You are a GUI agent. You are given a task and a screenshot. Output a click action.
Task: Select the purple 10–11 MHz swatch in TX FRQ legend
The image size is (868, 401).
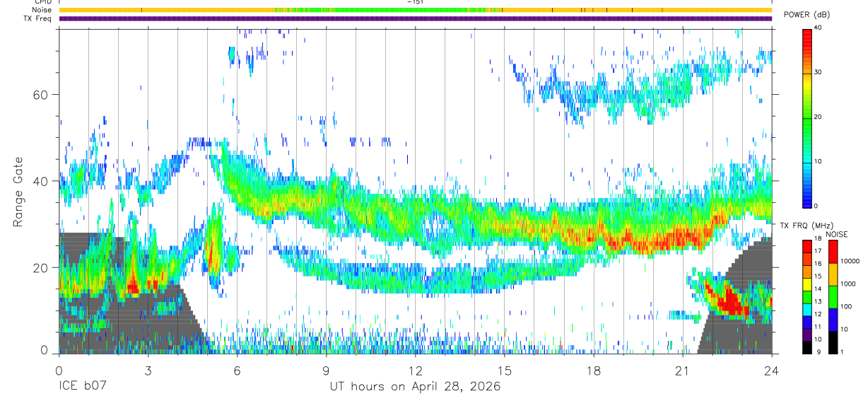[807, 335]
